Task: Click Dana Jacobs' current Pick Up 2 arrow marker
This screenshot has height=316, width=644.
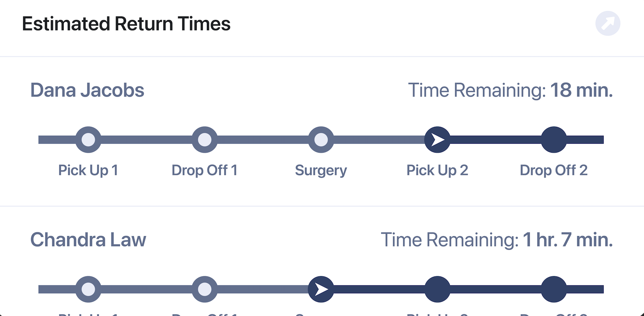Action: coord(438,140)
